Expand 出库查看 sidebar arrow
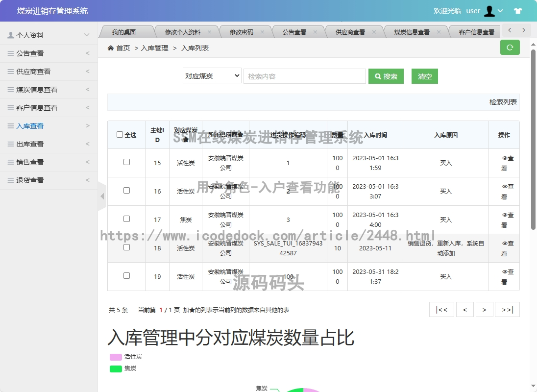 click(x=88, y=144)
